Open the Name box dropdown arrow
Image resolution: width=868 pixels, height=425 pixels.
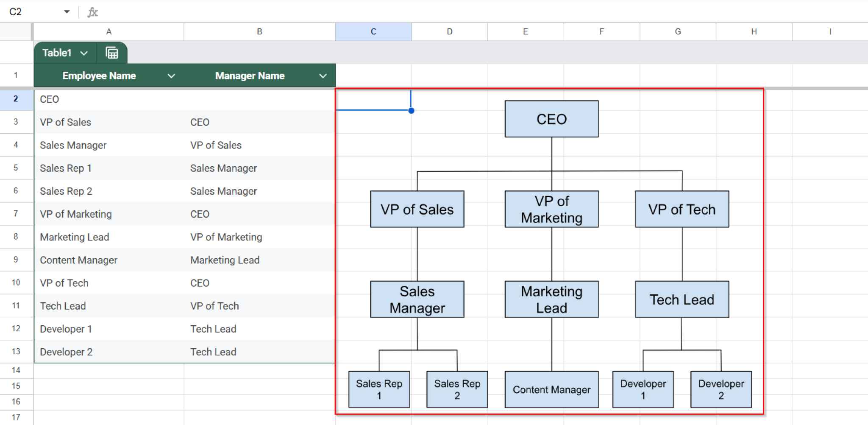[66, 11]
